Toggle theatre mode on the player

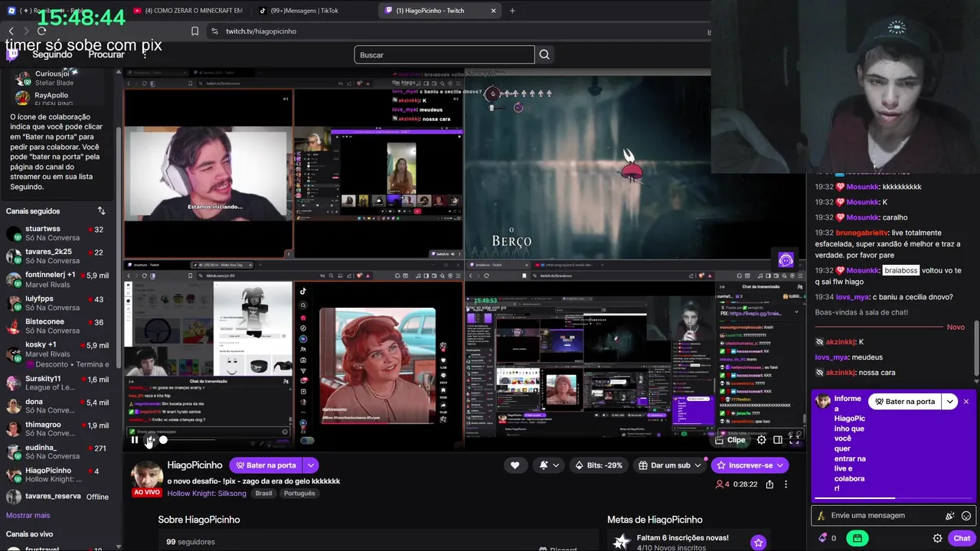tap(778, 440)
